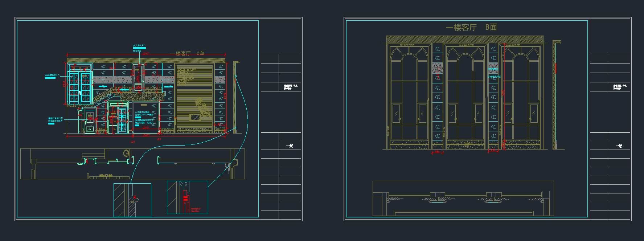Select the floor plan strip below C elevation
This screenshot has width=644, height=241.
pyautogui.click(x=133, y=164)
